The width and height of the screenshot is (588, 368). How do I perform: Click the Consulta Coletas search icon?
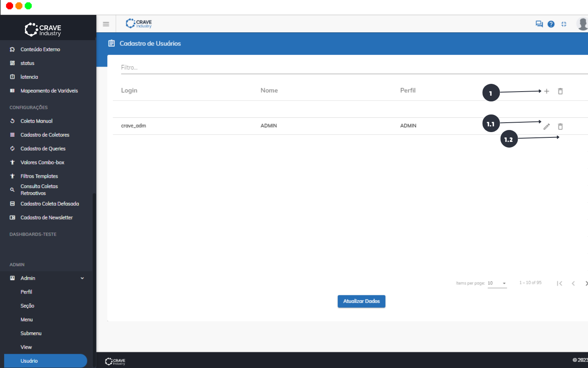coord(12,190)
